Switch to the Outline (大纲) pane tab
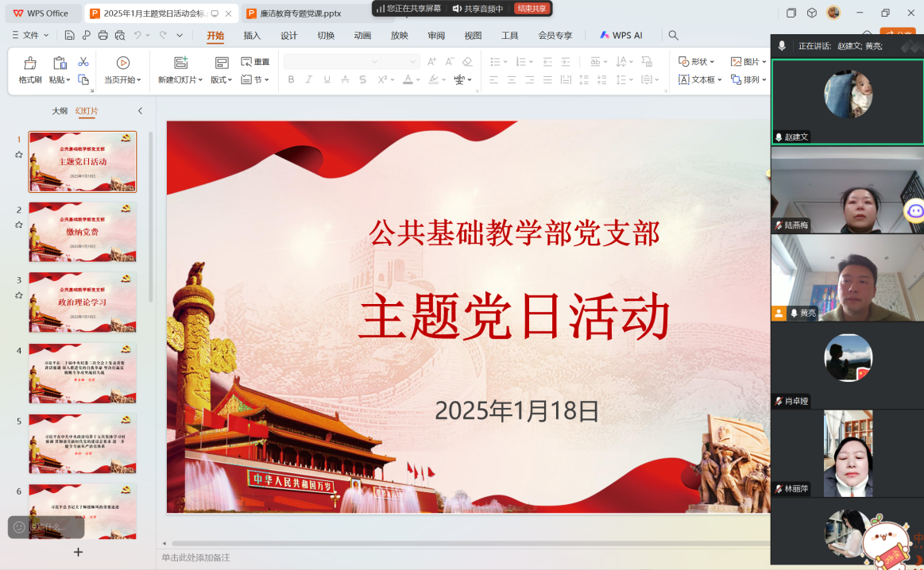 coord(60,110)
